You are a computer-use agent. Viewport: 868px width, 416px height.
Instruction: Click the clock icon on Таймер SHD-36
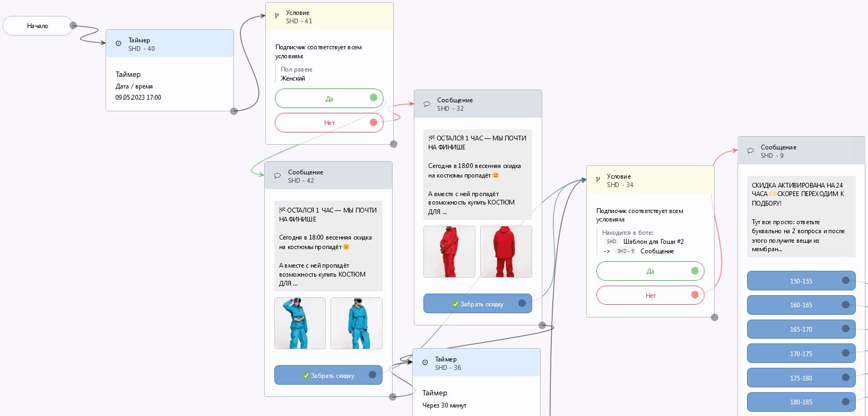pos(425,362)
